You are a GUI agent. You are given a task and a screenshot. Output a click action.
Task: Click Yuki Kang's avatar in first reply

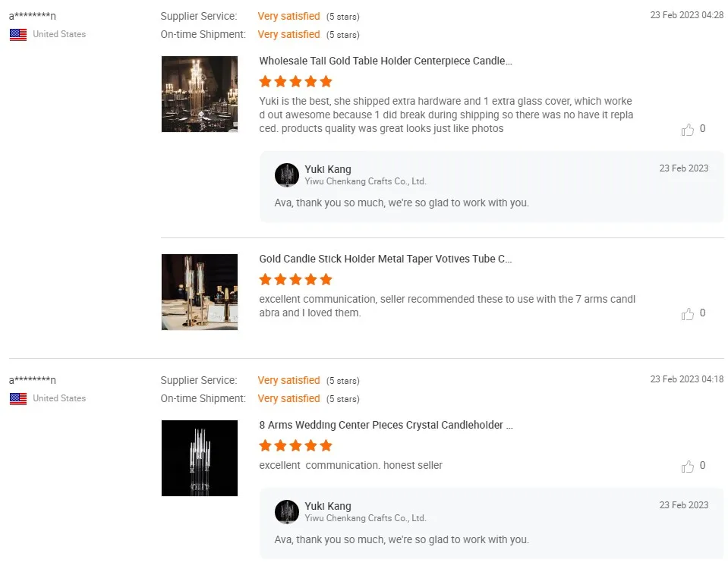(287, 175)
